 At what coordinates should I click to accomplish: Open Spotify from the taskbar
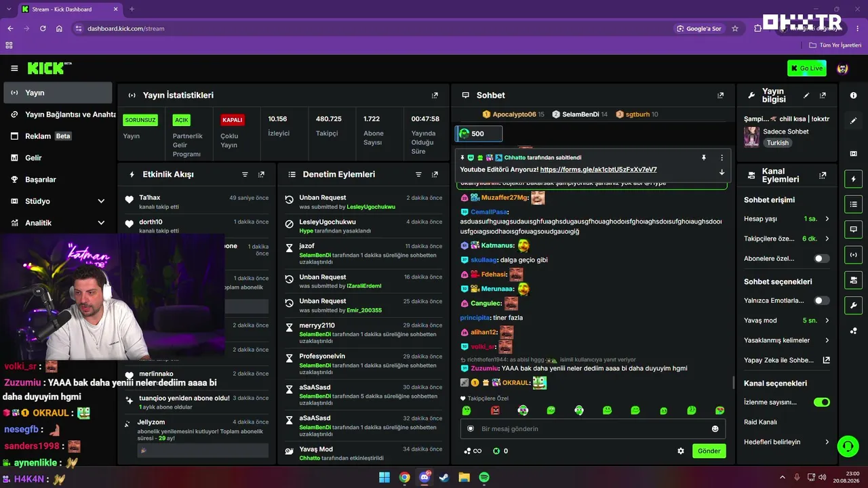(x=484, y=477)
